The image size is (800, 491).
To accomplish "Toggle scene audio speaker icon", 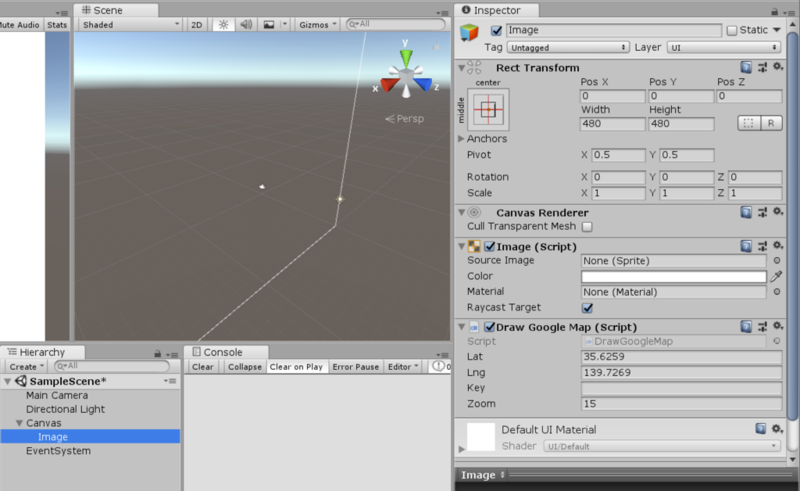I will [x=246, y=24].
